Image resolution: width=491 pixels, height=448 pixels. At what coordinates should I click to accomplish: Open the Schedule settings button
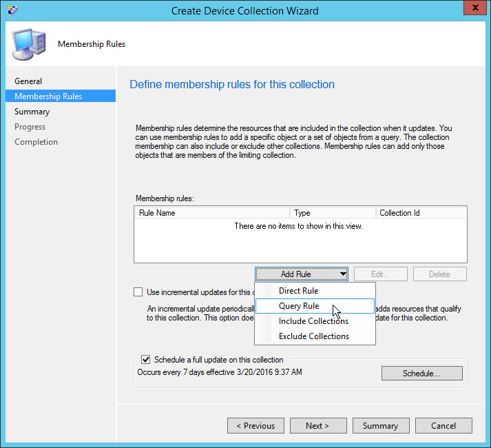(x=421, y=374)
